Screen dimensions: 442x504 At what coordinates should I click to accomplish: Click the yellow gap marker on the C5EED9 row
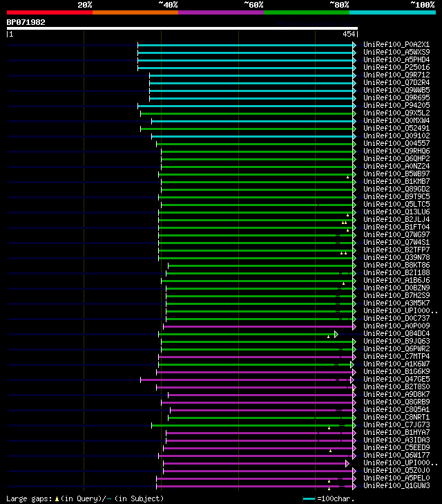tap(330, 451)
